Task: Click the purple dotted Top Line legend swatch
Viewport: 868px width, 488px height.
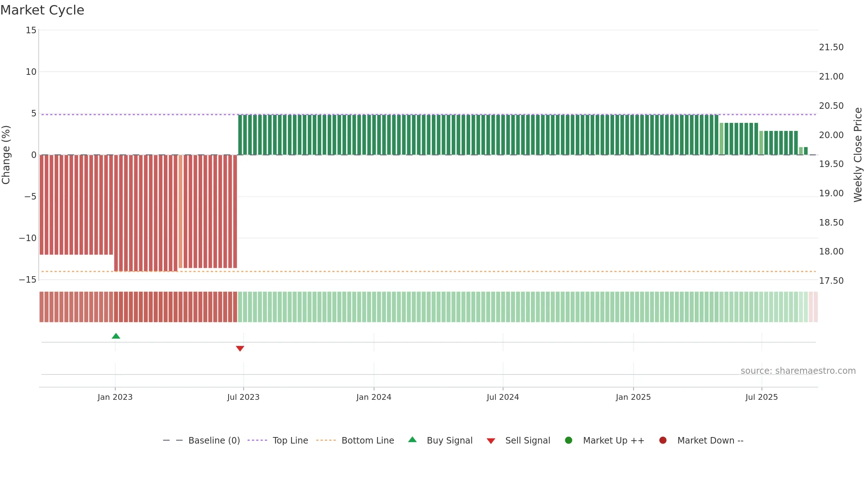Action: point(257,440)
